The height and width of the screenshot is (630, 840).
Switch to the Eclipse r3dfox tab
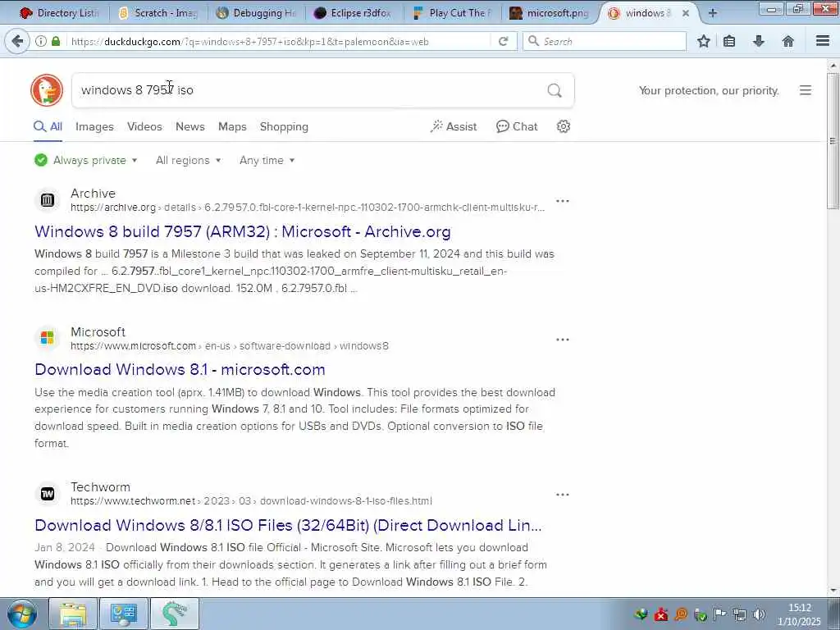[x=353, y=13]
